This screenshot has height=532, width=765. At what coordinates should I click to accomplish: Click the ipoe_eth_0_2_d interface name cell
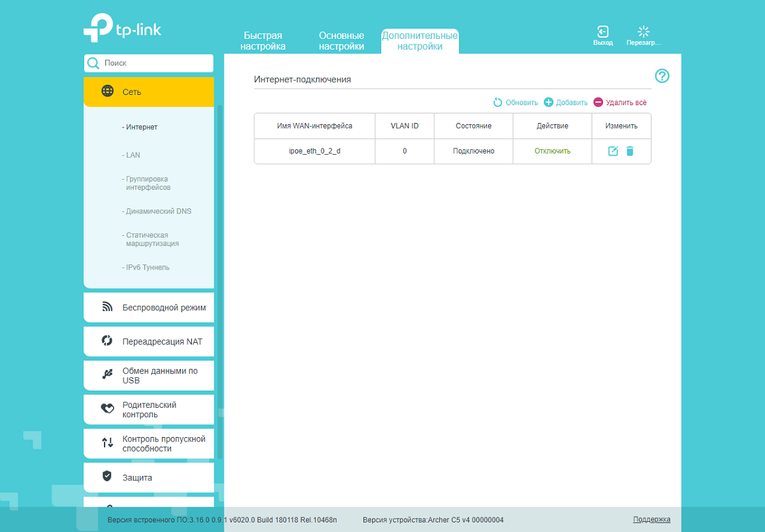[314, 151]
